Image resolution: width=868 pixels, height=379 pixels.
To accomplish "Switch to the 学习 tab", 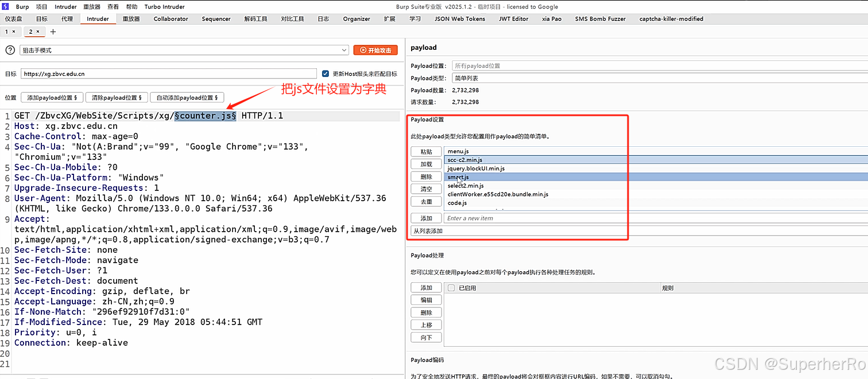I will 414,19.
